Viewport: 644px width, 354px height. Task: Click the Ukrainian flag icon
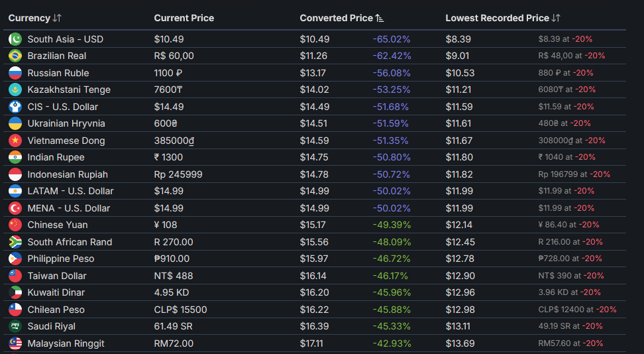click(15, 123)
